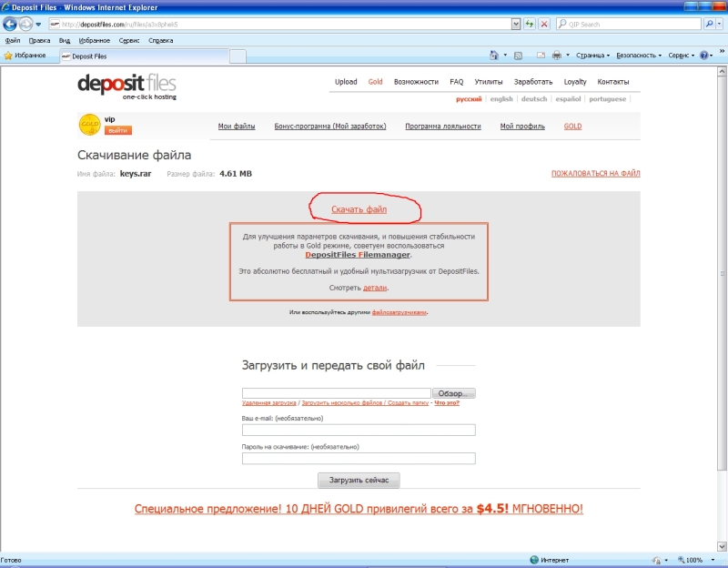The width and height of the screenshot is (728, 568).
Task: Click the search magnifier button
Action: pyautogui.click(x=709, y=24)
